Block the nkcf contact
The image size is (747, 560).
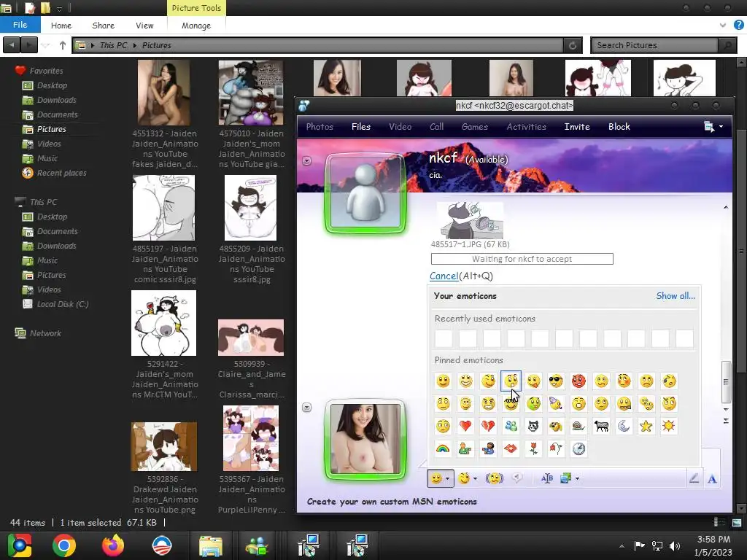(x=619, y=127)
